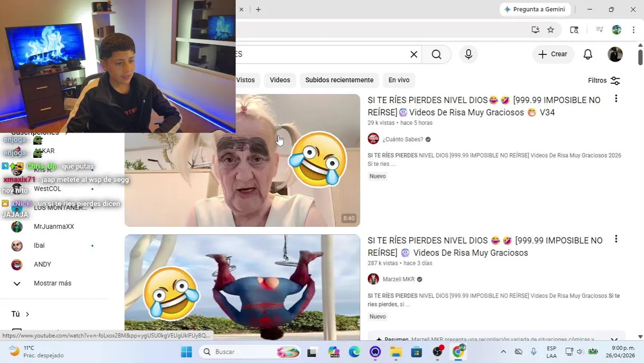Open Microsoft Store from the taskbar
This screenshot has width=644, height=363.
coord(416,352)
